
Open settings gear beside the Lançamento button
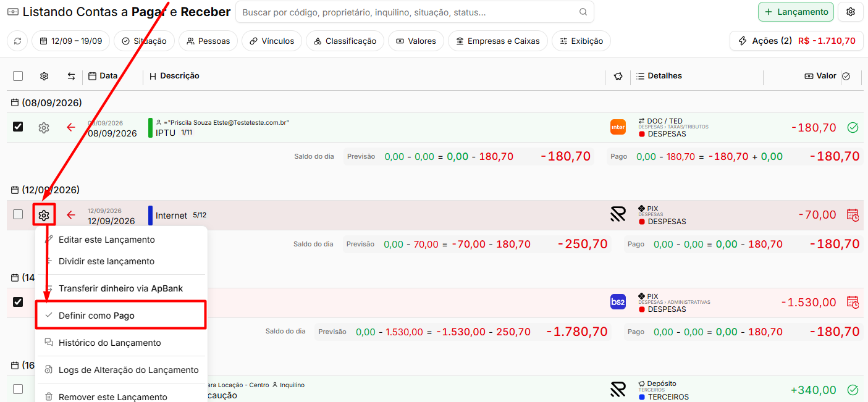[851, 12]
